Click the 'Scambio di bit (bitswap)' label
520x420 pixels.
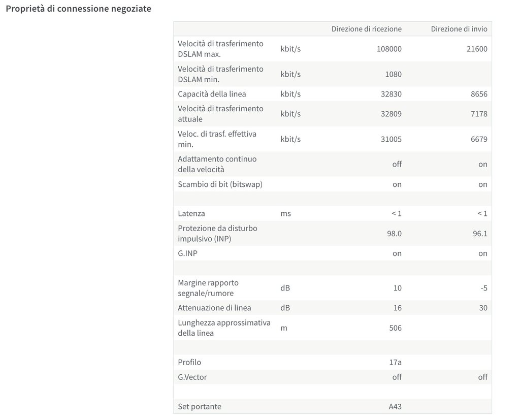point(220,184)
